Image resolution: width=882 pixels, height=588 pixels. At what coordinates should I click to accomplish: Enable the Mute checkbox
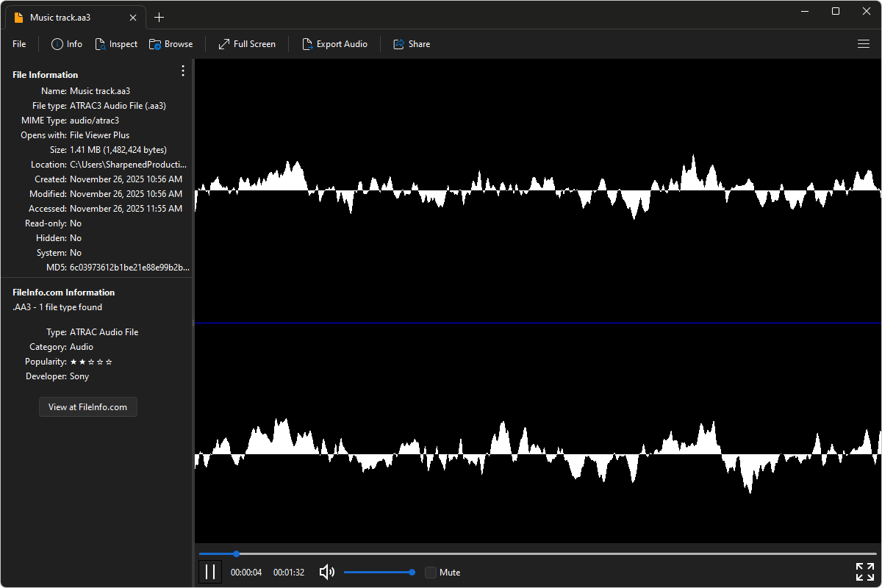click(430, 572)
